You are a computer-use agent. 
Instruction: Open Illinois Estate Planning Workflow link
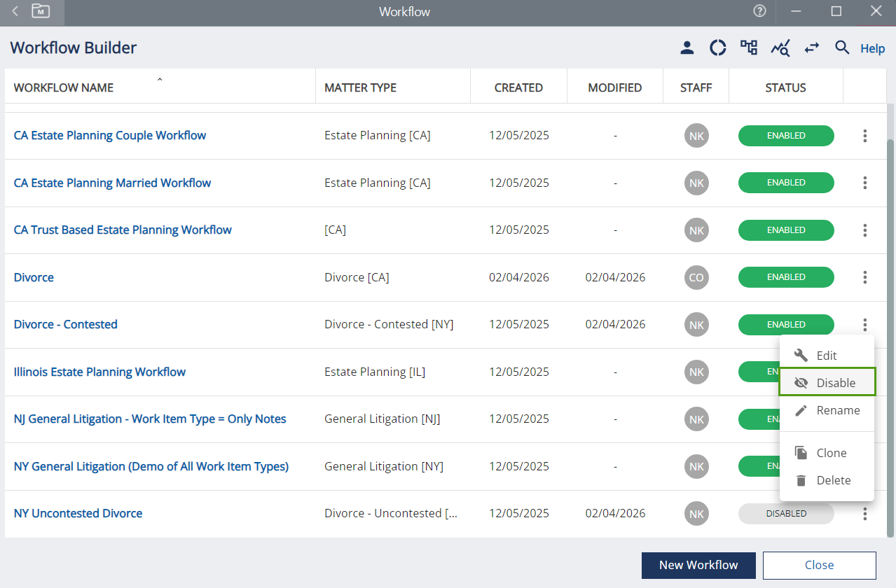click(99, 372)
